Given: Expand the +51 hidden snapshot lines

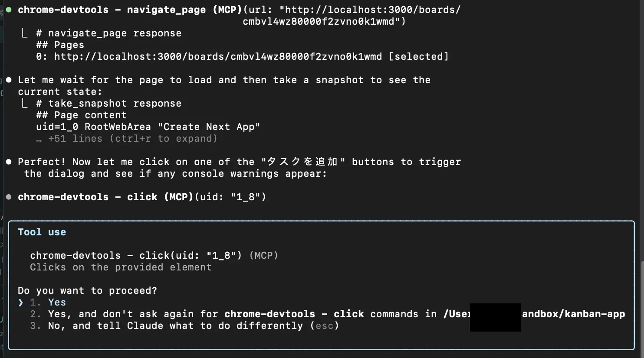Looking at the screenshot, I should click(x=127, y=139).
